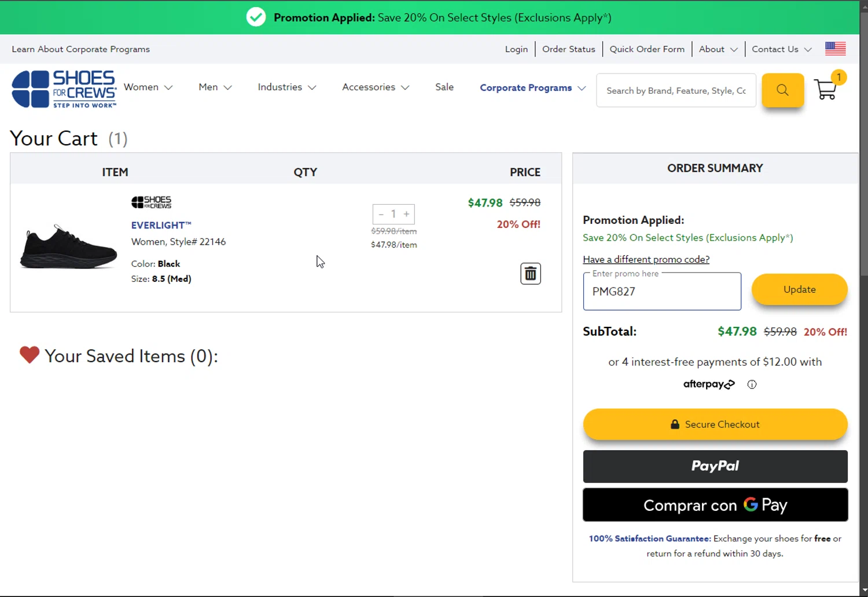Image resolution: width=868 pixels, height=597 pixels.
Task: Click the Secure Checkout button
Action: (x=715, y=424)
